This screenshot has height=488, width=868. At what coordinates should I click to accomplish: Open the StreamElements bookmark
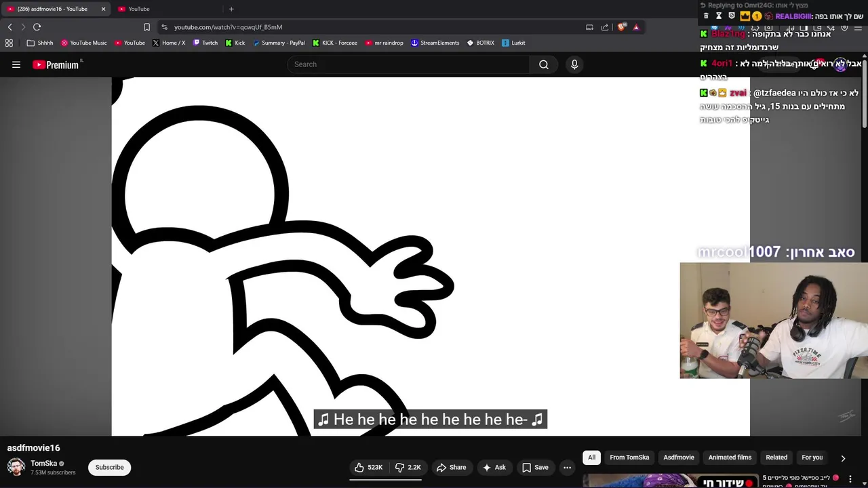[435, 43]
